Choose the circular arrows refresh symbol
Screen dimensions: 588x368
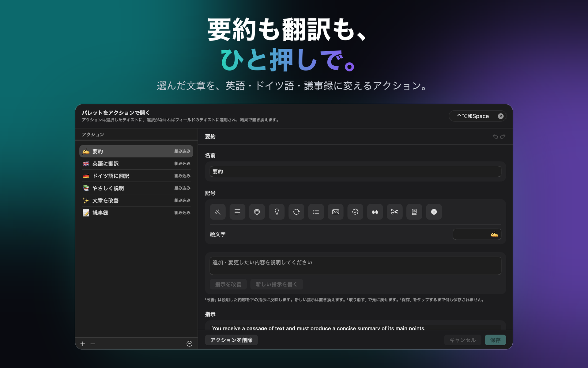pyautogui.click(x=296, y=212)
